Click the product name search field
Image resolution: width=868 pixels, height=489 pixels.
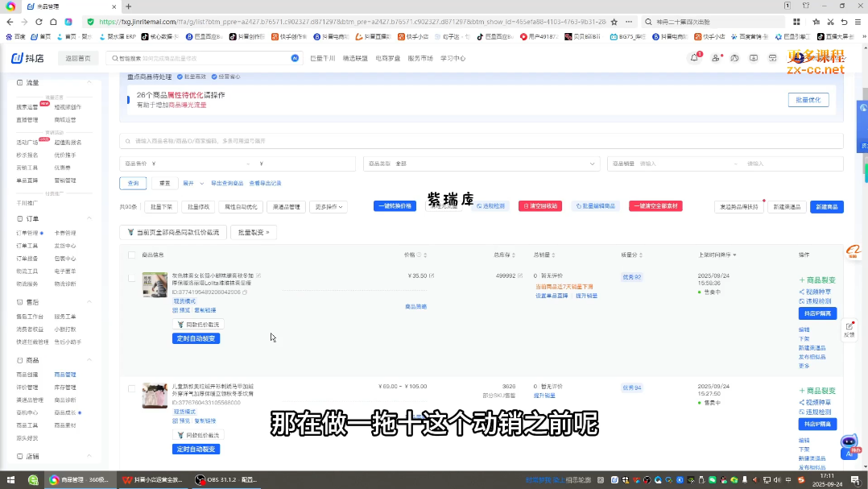[x=481, y=141]
